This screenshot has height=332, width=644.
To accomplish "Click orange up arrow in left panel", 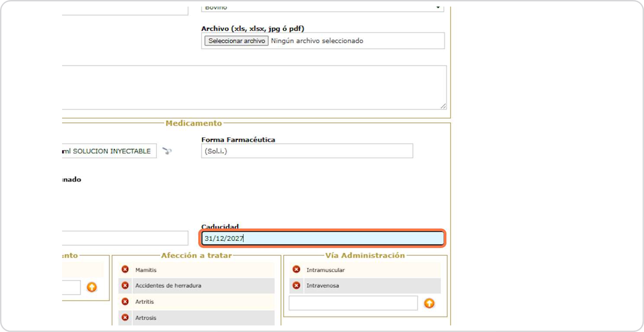I will tap(92, 287).
